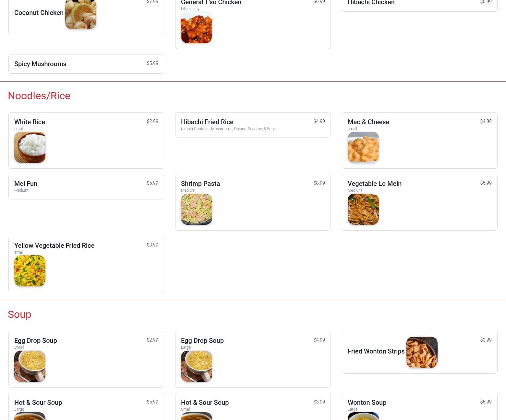506x420 pixels.
Task: Select the Shrimp Pasta picture
Action: coord(197,209)
